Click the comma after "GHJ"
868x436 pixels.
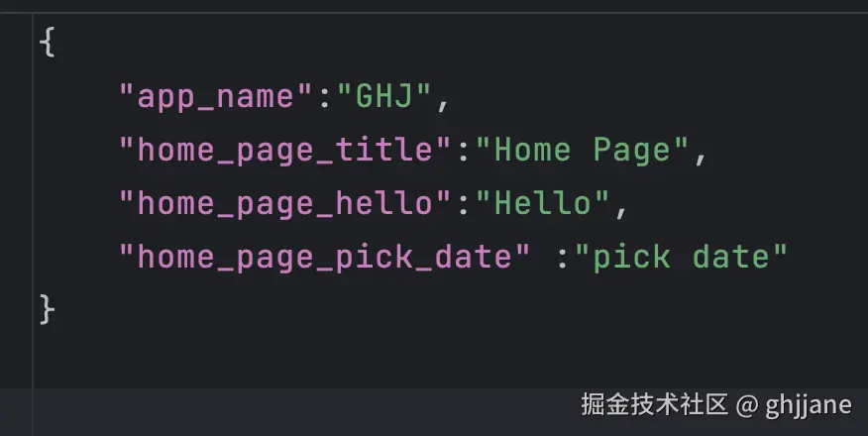click(x=444, y=99)
